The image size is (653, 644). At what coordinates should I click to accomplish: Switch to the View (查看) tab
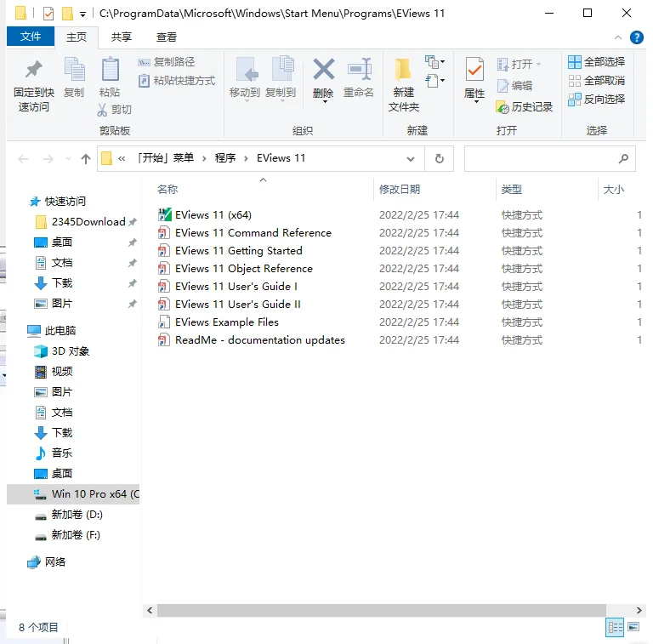pos(167,37)
